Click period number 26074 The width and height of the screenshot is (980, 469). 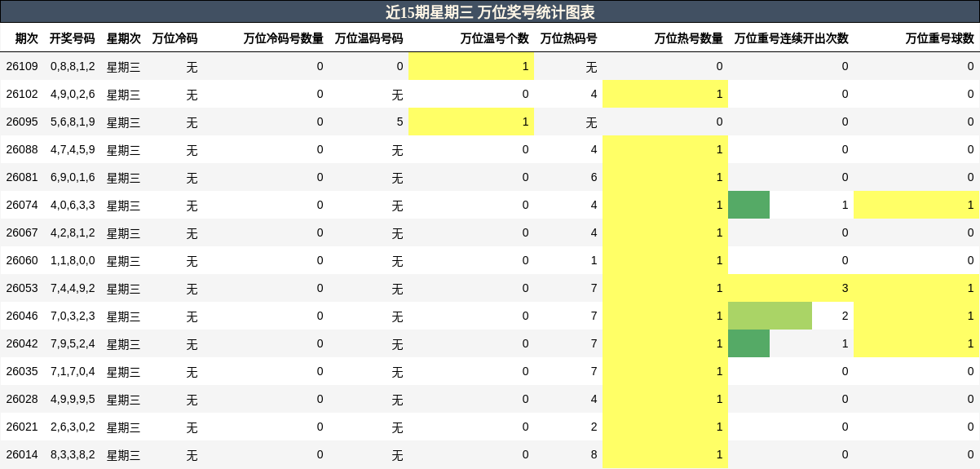[x=22, y=205]
